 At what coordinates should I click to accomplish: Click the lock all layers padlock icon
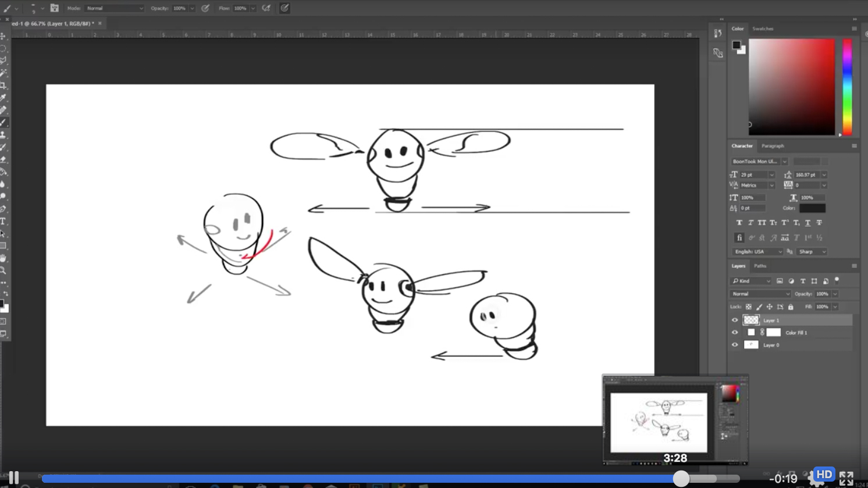791,307
